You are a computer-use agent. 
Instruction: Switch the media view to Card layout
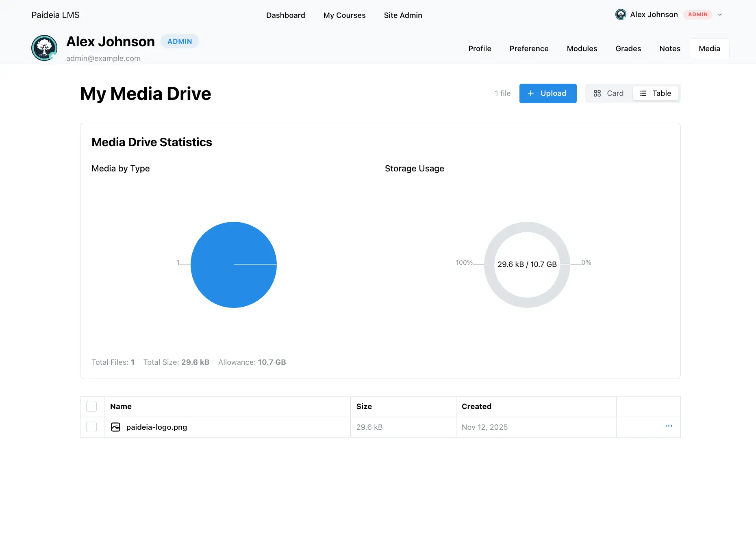point(609,93)
